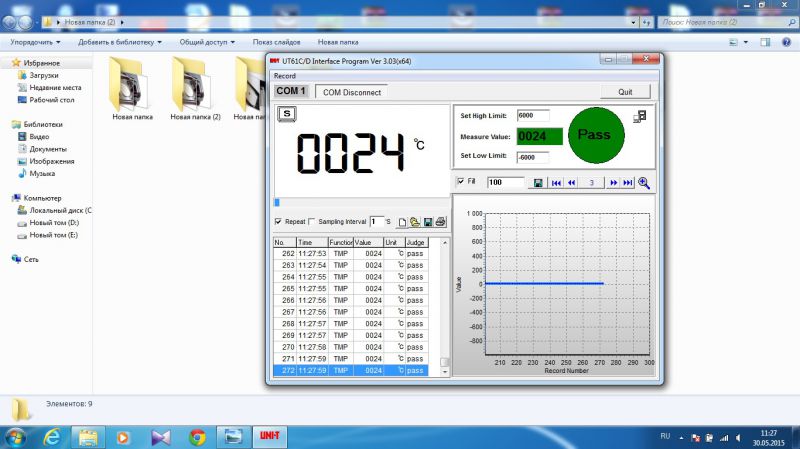800x449 pixels.
Task: Open Упорядочить dropdown in Explorer
Action: pyautogui.click(x=35, y=42)
